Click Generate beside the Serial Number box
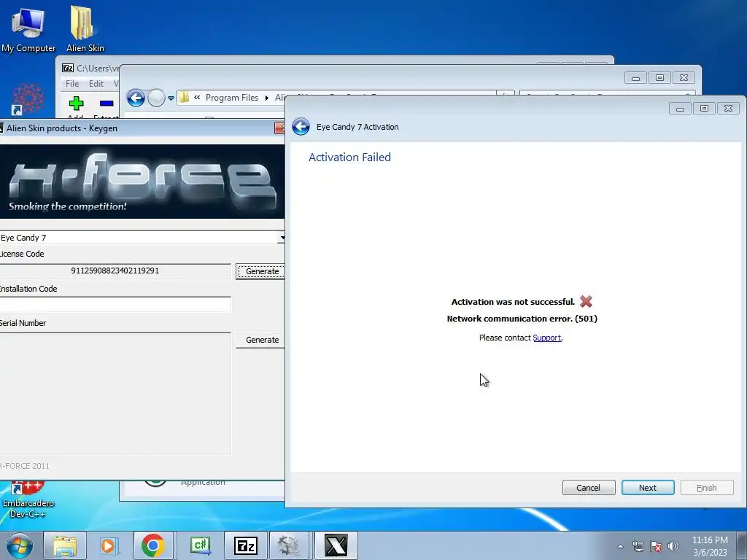Image resolution: width=747 pixels, height=560 pixels. pos(260,340)
